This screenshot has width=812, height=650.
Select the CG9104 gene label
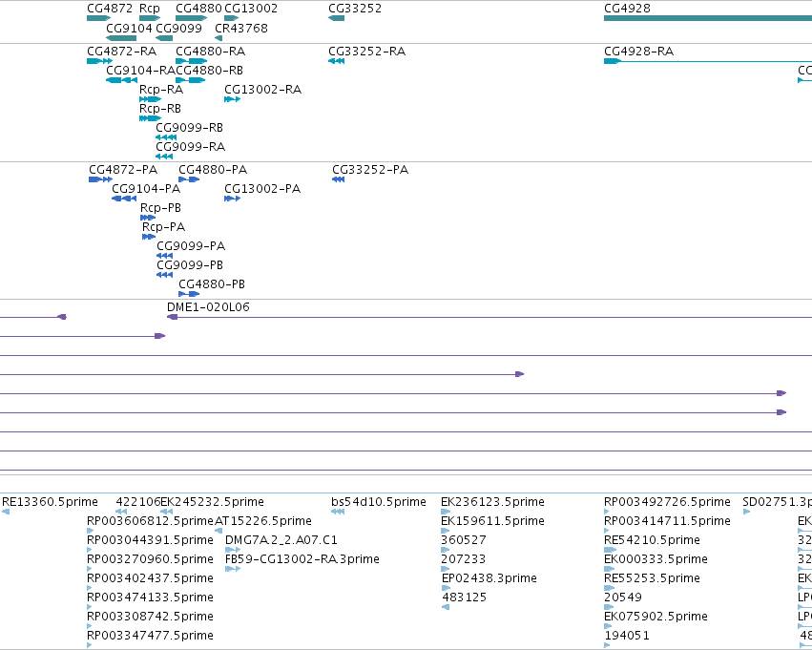[129, 28]
